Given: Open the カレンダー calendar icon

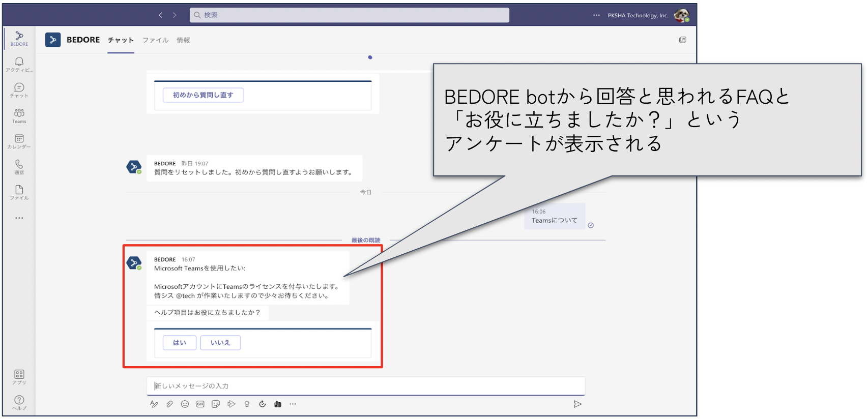Looking at the screenshot, I should click(x=19, y=141).
